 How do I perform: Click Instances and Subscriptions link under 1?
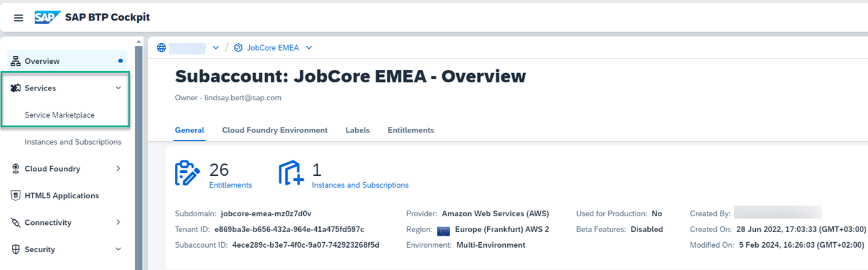click(x=360, y=185)
